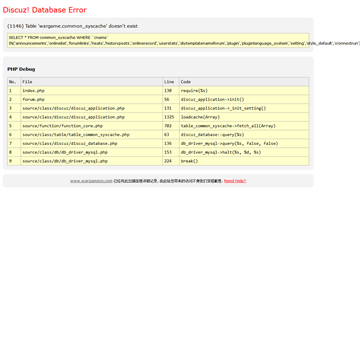
Task: Click the Line column header
Action: [171, 82]
